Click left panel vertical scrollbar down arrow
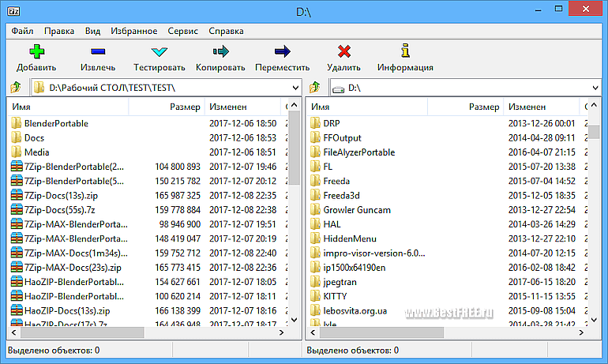 [295, 320]
